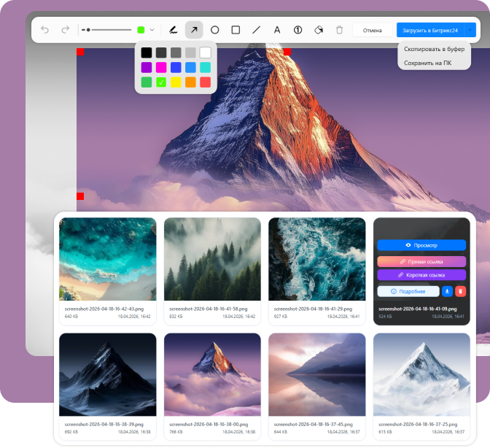490x448 pixels.
Task: Click file name screenshot-2026-04-18-16-41-29.png
Action: point(313,309)
